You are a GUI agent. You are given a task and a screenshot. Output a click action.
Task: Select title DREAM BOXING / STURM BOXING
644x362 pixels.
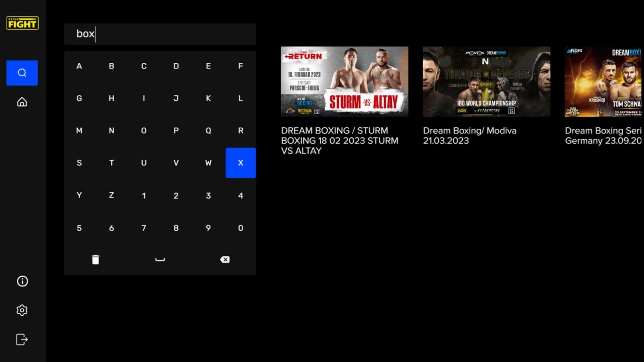(339, 140)
